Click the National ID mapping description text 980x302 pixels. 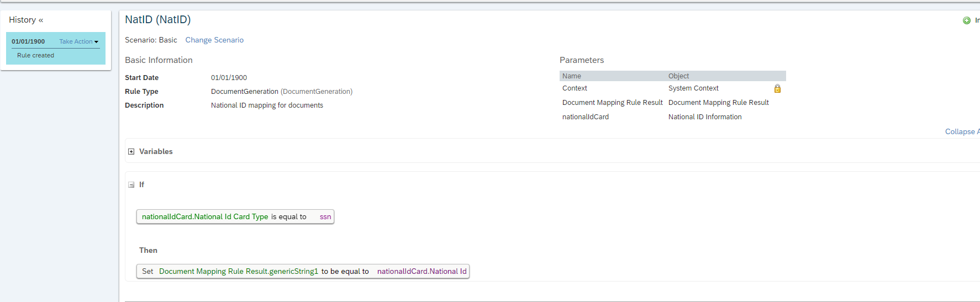point(267,105)
